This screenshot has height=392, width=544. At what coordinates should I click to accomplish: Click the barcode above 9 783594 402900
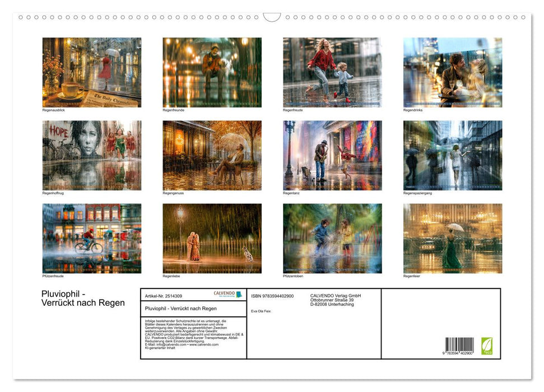[459, 344]
